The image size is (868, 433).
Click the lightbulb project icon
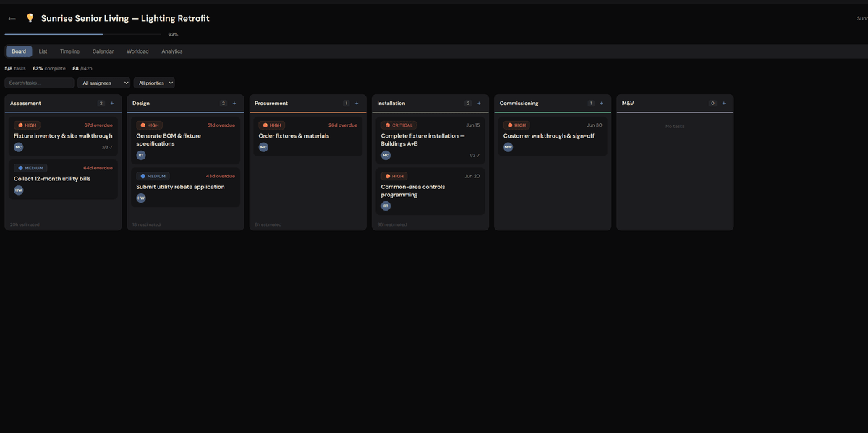30,18
